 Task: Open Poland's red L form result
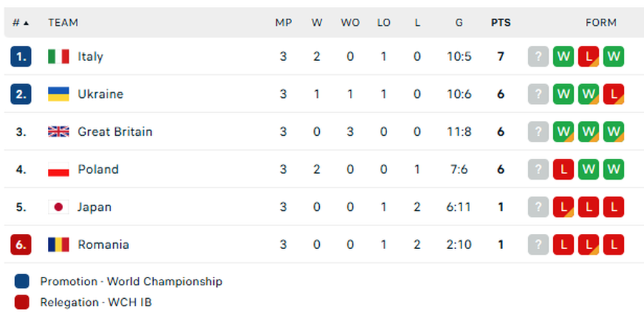tap(563, 170)
